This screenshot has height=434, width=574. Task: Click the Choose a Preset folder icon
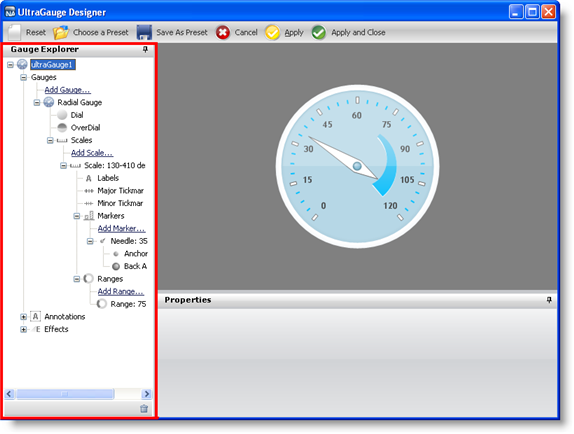coord(61,32)
